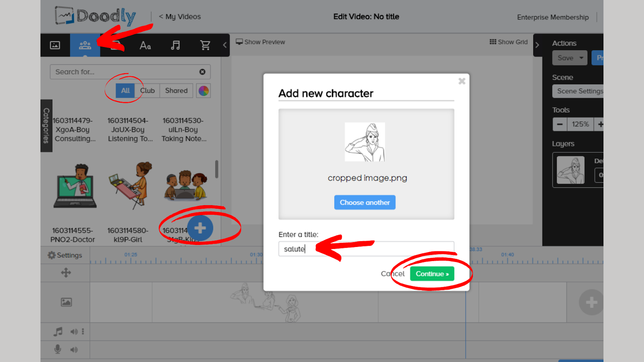Toggle Show Preview
Screen dimensions: 644x362
pos(260,42)
